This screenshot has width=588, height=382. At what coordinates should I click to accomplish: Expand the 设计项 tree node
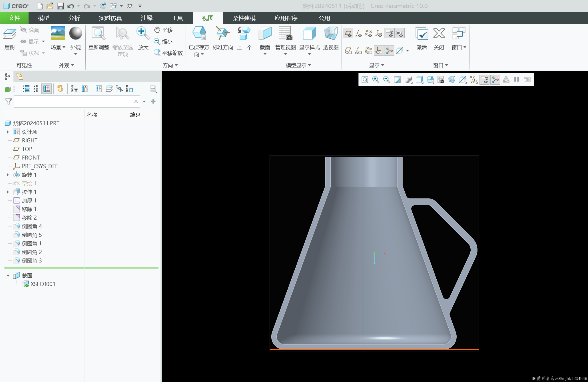point(8,132)
